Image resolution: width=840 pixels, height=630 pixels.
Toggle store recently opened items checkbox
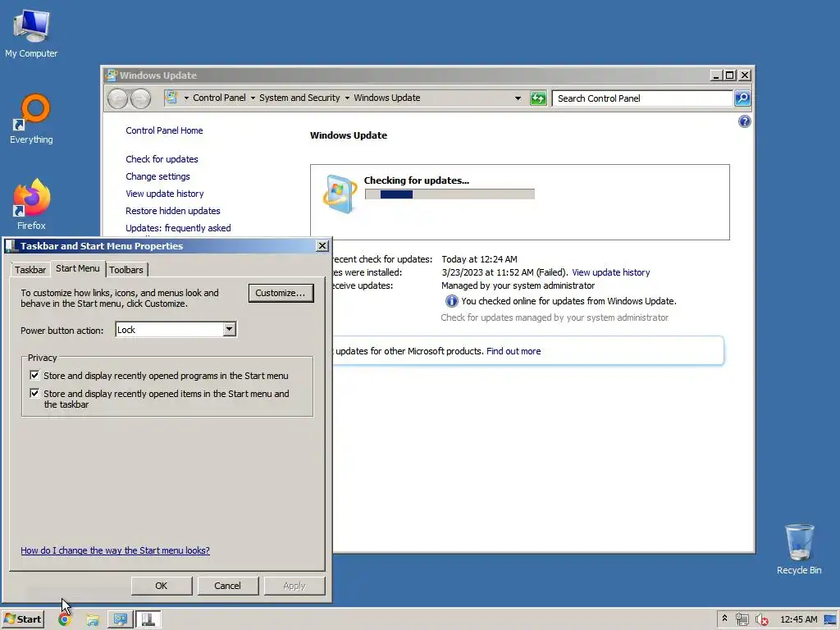coord(34,393)
